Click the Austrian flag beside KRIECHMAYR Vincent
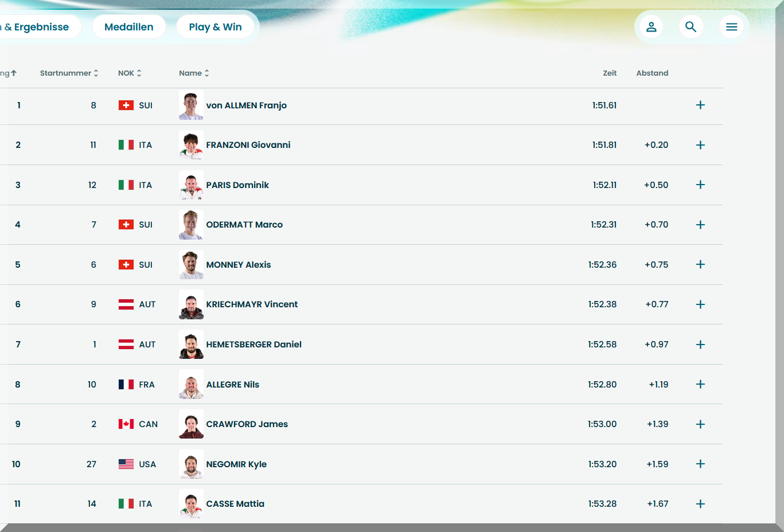784x532 pixels. (126, 304)
